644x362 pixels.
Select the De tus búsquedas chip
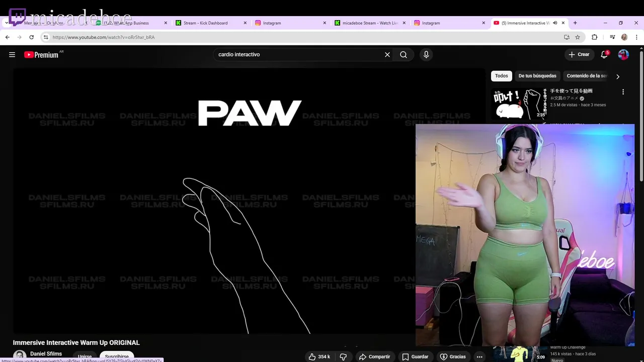point(537,76)
